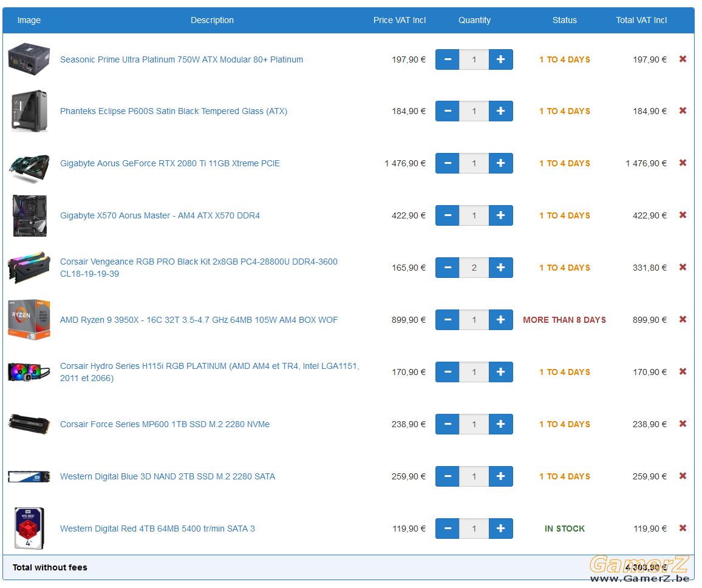Add one more Gigabyte Aorus RTX 2080 Ti
Viewport: 702px width, 588px height.
point(500,163)
